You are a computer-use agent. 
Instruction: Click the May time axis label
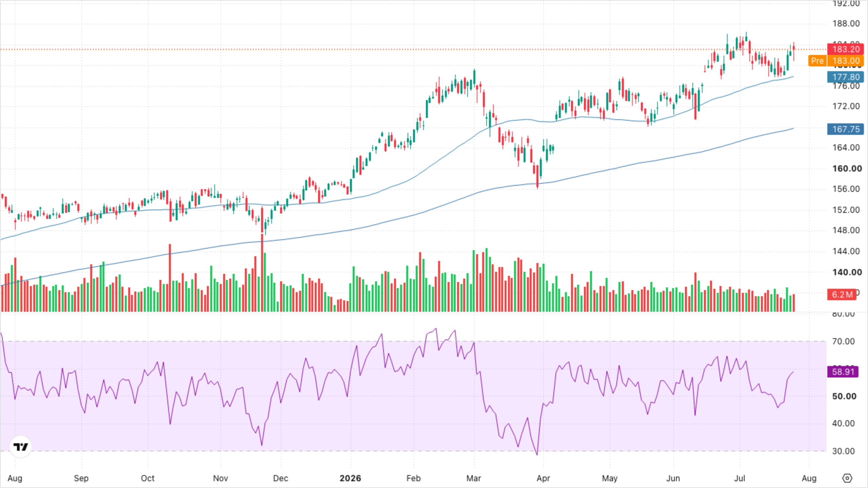pyautogui.click(x=610, y=478)
